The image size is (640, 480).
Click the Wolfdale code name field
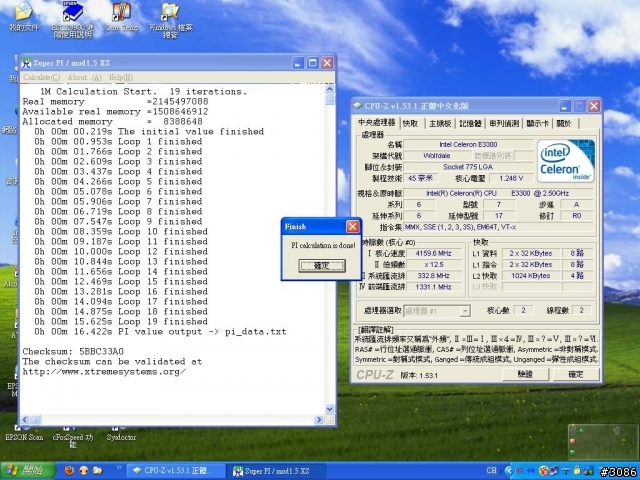[437, 156]
